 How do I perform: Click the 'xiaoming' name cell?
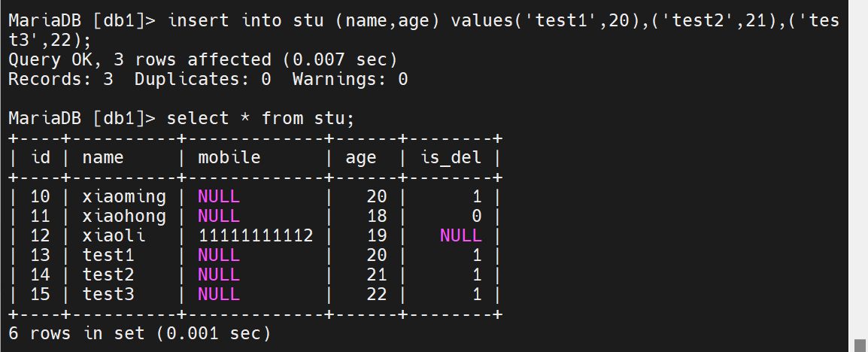(x=124, y=196)
